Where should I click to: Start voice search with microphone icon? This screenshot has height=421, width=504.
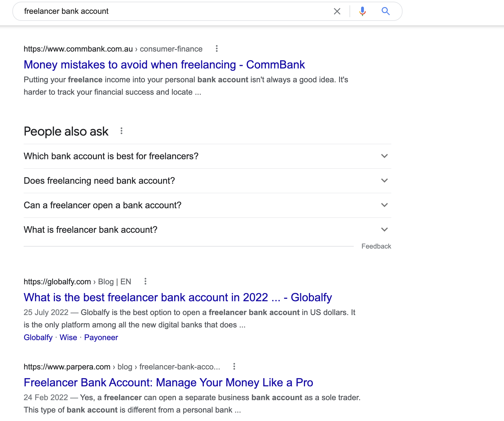coord(362,11)
